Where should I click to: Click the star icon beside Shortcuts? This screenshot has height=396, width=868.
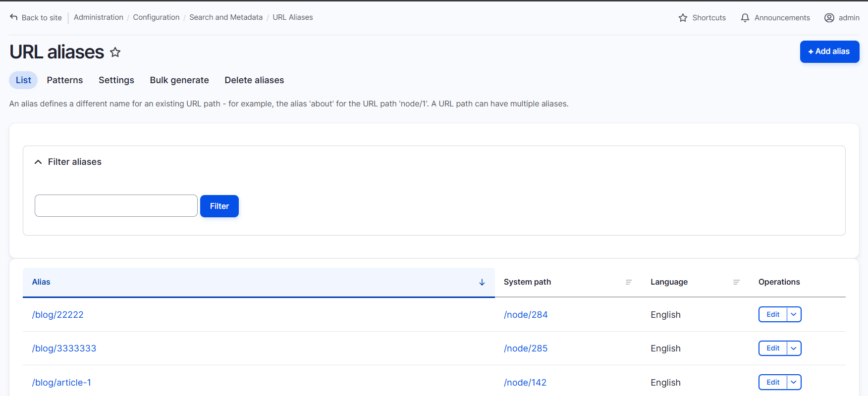coord(683,18)
